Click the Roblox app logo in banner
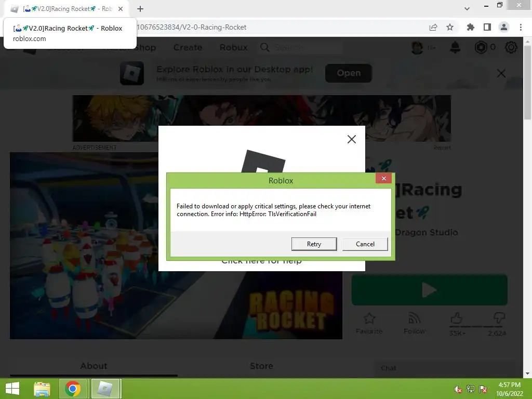This screenshot has height=399, width=532. tap(132, 73)
